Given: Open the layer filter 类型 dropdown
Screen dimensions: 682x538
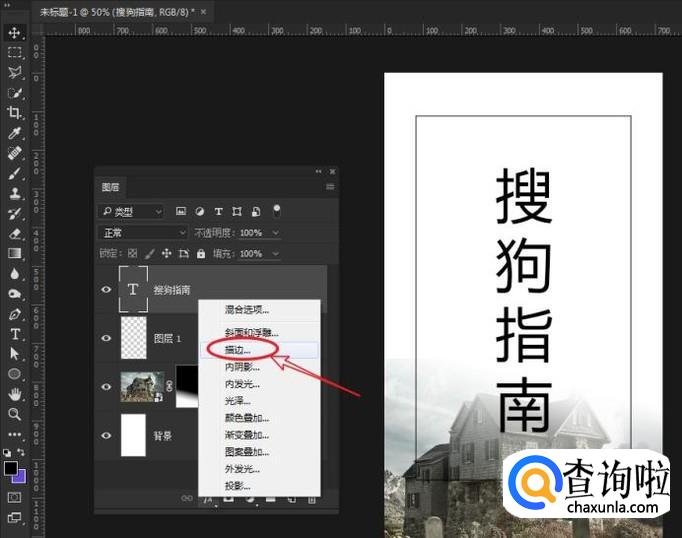Looking at the screenshot, I should (x=132, y=212).
